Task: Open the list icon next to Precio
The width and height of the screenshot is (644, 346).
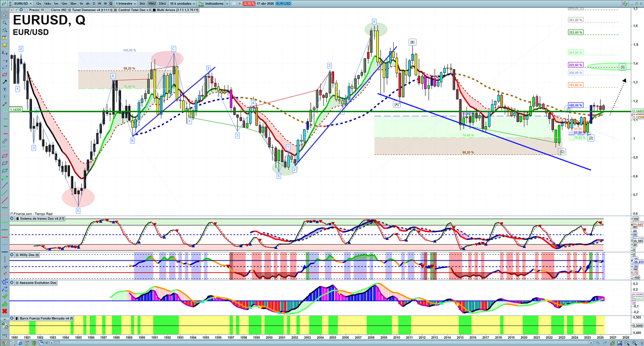Action: (42, 10)
